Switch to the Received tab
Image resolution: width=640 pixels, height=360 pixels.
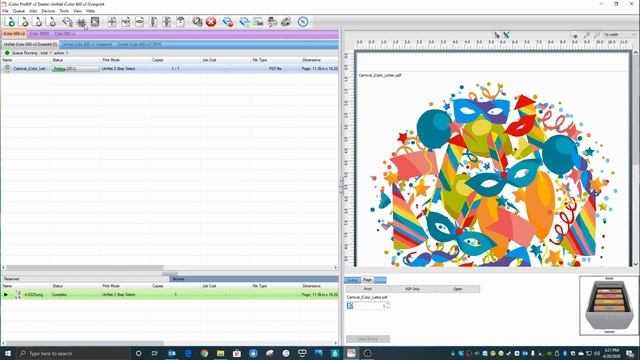coord(12,279)
